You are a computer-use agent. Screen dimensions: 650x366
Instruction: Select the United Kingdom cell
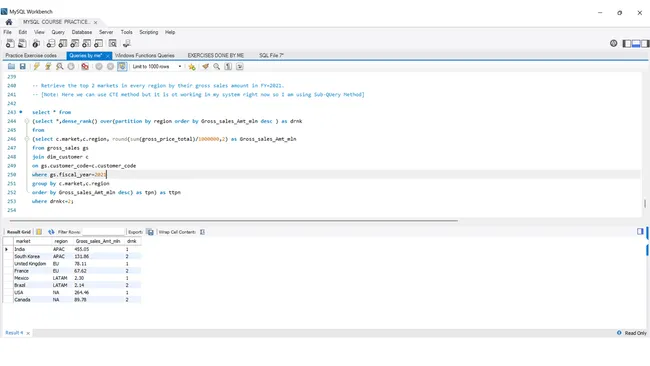[x=32, y=264]
